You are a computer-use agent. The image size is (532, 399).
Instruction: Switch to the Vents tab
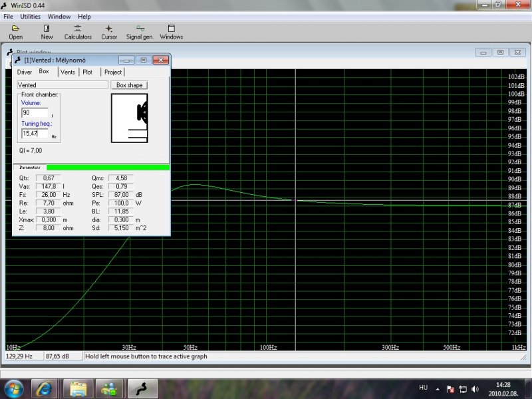(68, 72)
